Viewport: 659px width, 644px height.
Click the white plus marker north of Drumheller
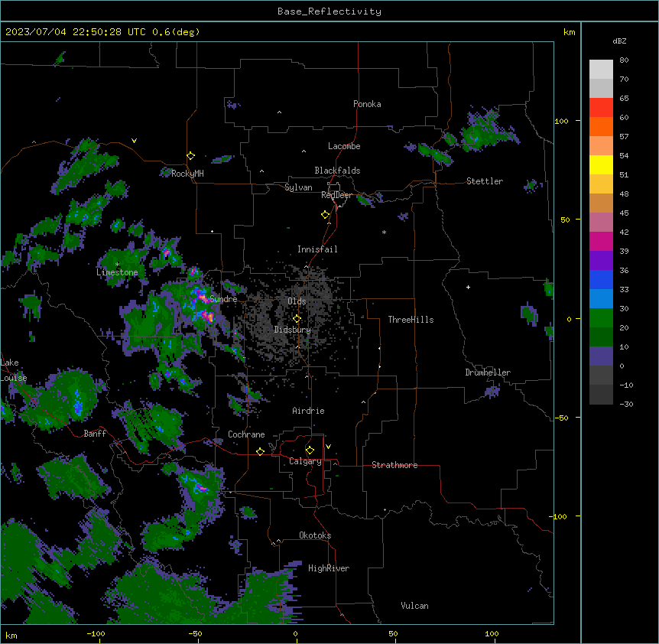[x=468, y=287]
